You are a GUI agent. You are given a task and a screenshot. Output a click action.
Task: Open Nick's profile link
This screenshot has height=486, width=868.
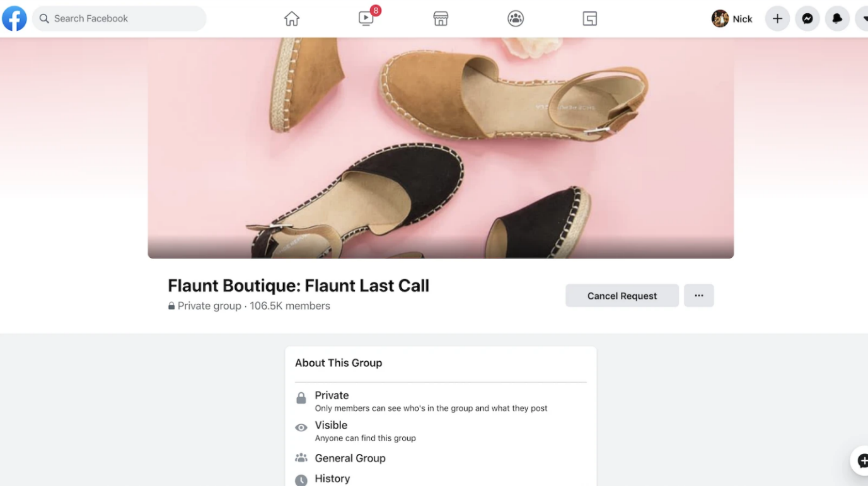732,19
